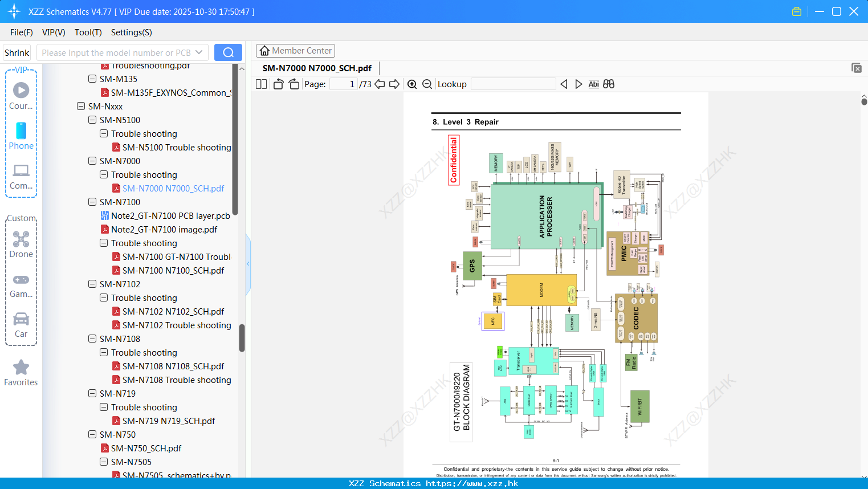Find next lookup result triangle
Screen dimensions: 868x489
click(x=578, y=84)
